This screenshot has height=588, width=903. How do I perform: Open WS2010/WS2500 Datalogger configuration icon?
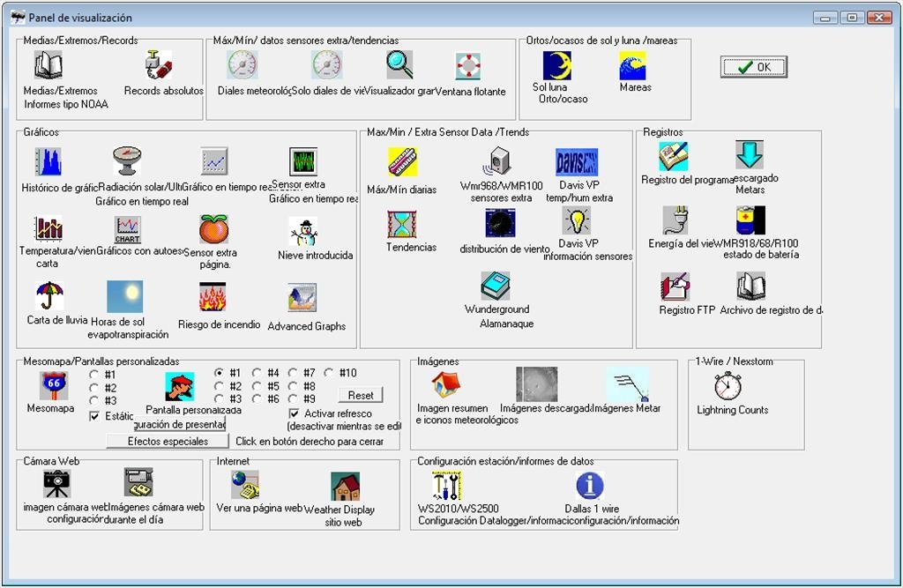[x=447, y=486]
